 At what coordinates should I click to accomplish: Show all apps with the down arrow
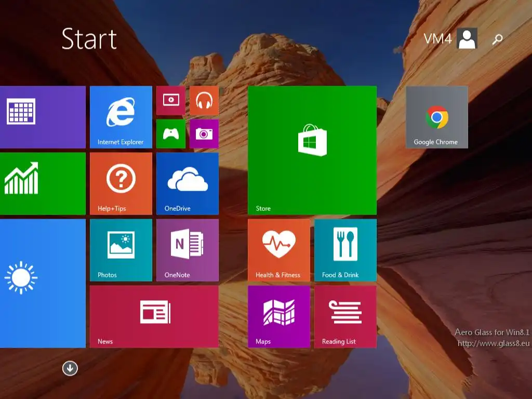70,368
